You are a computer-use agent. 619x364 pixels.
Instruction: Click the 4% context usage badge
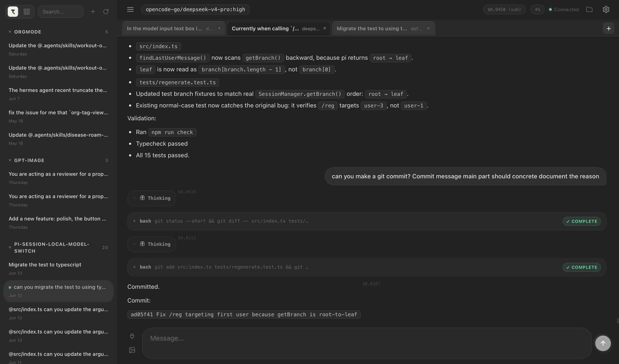coord(537,9)
